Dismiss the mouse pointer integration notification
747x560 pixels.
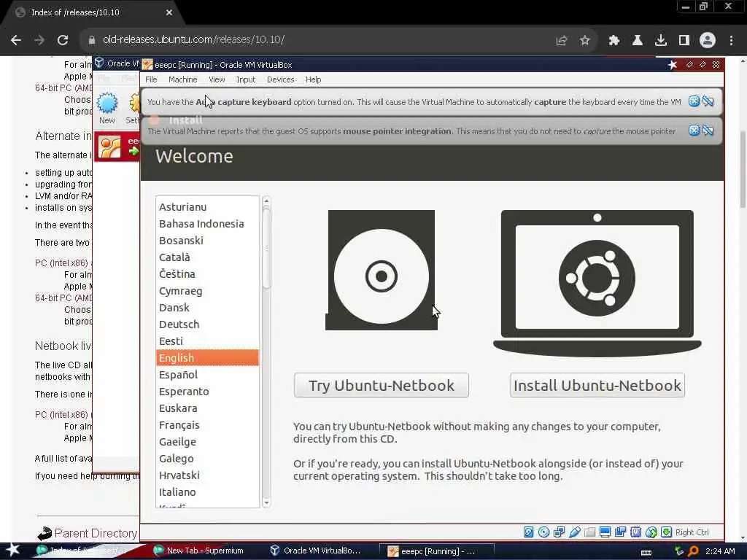pos(694,130)
